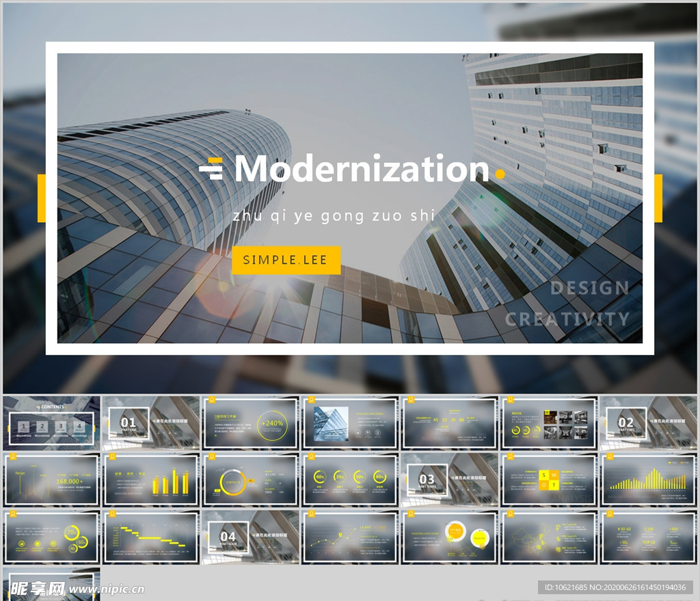Select the faded CREATIVITY text
Screen dimensions: 700x601
click(x=567, y=319)
